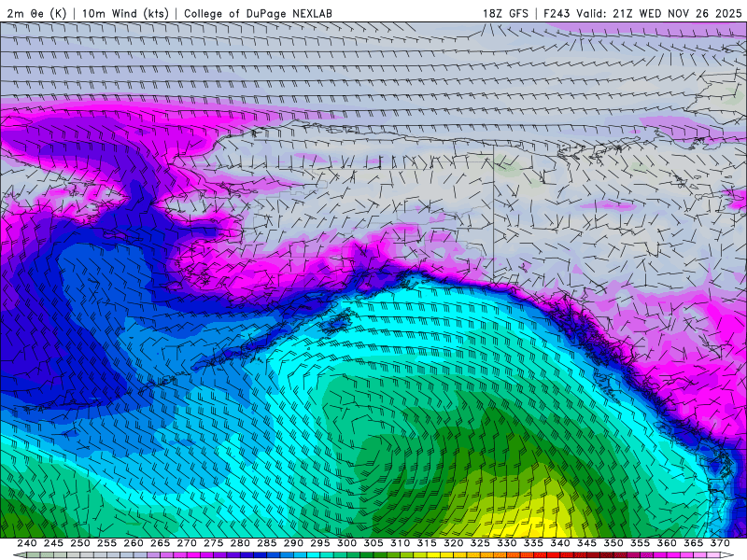Select the 330 color scale label
Viewport: 747px width, 560px height.
(507, 543)
